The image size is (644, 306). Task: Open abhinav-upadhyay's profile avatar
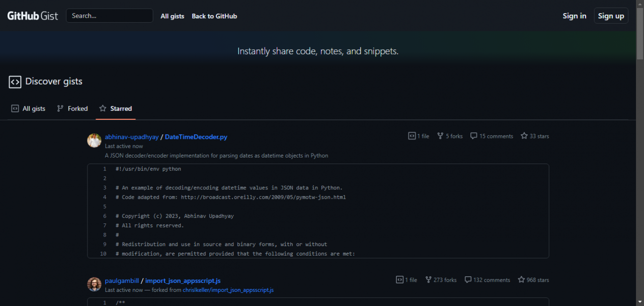[x=94, y=140]
